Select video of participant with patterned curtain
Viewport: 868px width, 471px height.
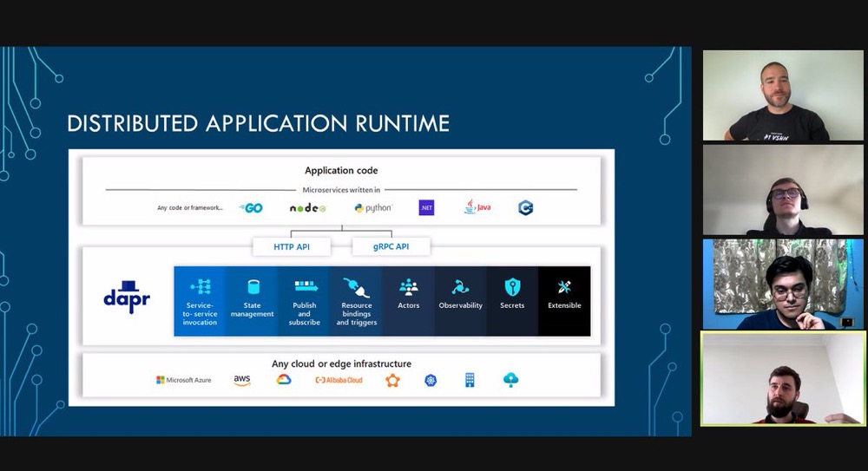point(783,285)
